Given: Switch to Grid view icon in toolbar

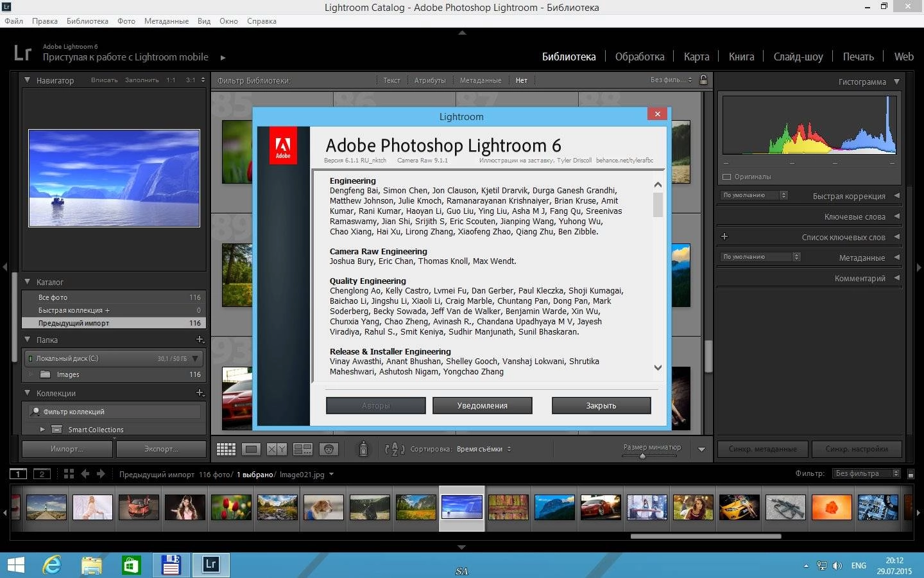Looking at the screenshot, I should coord(226,450).
